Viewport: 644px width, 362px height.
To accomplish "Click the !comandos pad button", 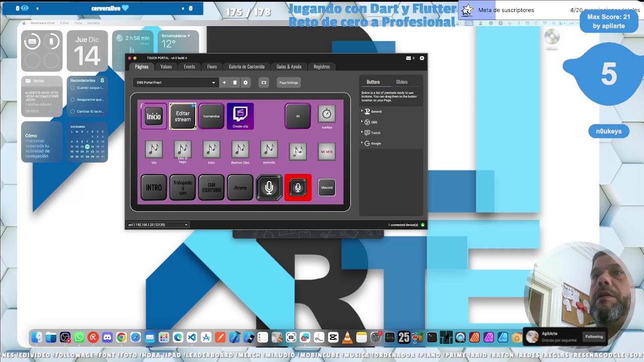I will point(211,116).
